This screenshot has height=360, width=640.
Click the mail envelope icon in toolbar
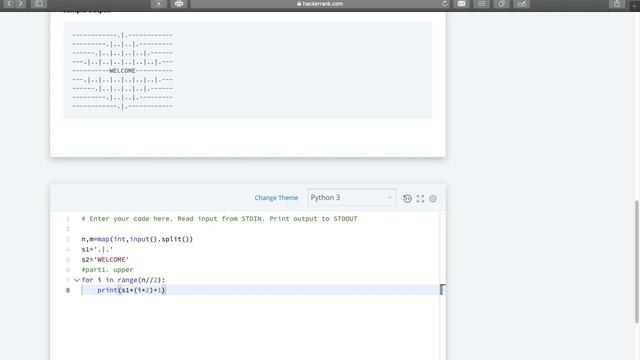462,4
